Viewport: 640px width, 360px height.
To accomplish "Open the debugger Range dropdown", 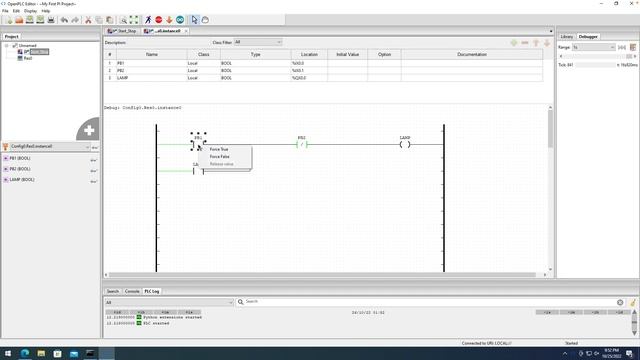I will tap(593, 47).
